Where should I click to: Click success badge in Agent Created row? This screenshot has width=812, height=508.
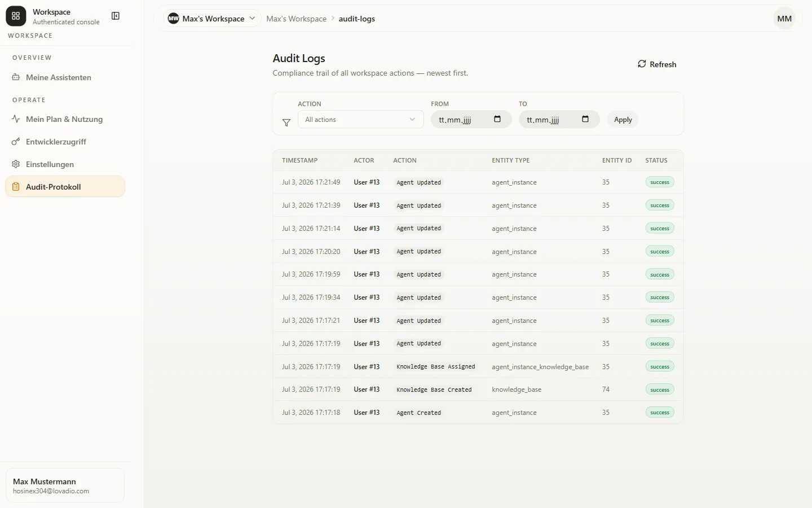coord(660,413)
